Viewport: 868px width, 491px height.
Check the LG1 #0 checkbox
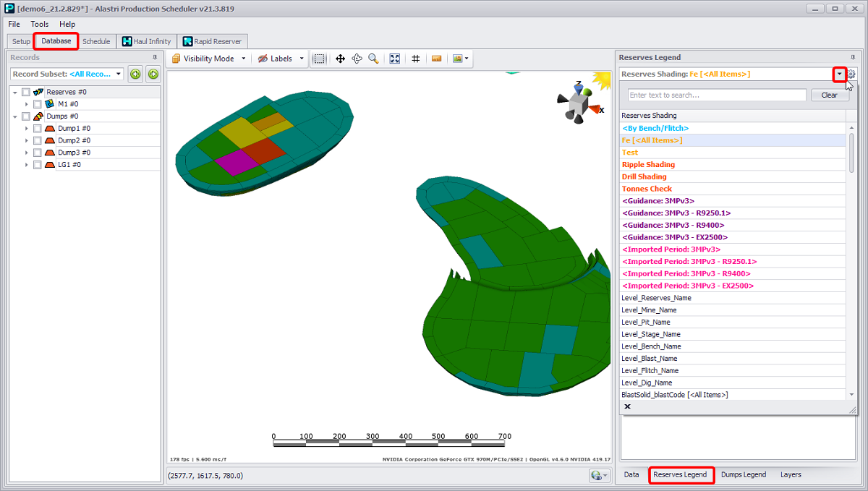click(x=38, y=165)
